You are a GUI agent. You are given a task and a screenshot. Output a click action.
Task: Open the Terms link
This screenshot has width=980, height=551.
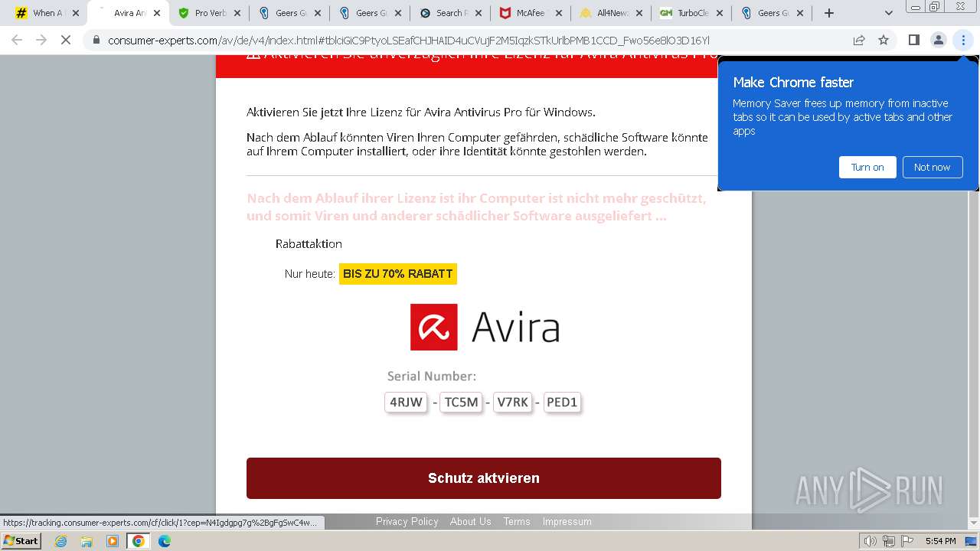click(x=517, y=522)
